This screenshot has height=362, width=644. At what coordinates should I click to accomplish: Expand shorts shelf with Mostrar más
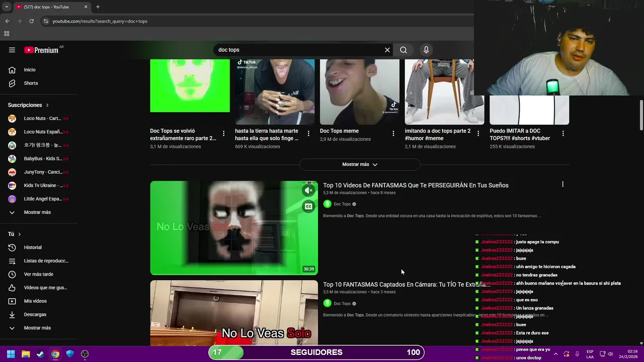click(360, 164)
